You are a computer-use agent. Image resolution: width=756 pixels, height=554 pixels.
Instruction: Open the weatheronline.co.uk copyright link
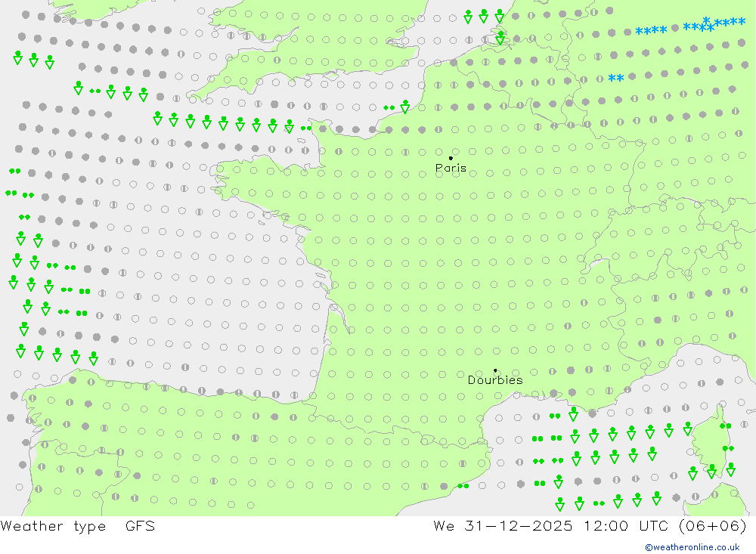pos(692,547)
